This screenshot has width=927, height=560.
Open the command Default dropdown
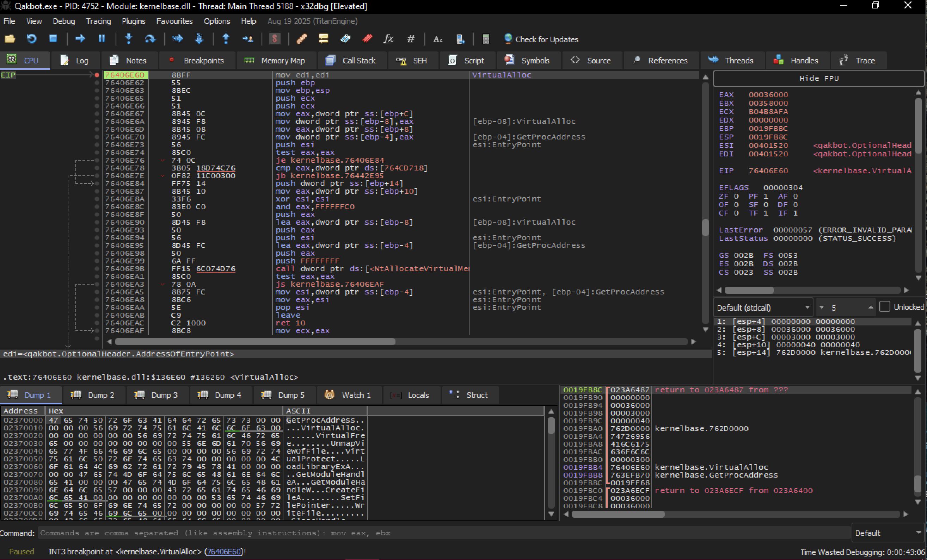pyautogui.click(x=888, y=533)
